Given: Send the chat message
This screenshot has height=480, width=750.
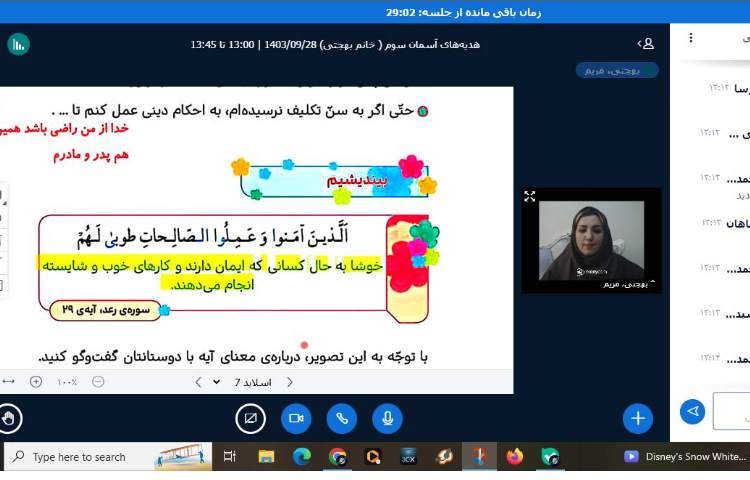Looking at the screenshot, I should pos(693,411).
